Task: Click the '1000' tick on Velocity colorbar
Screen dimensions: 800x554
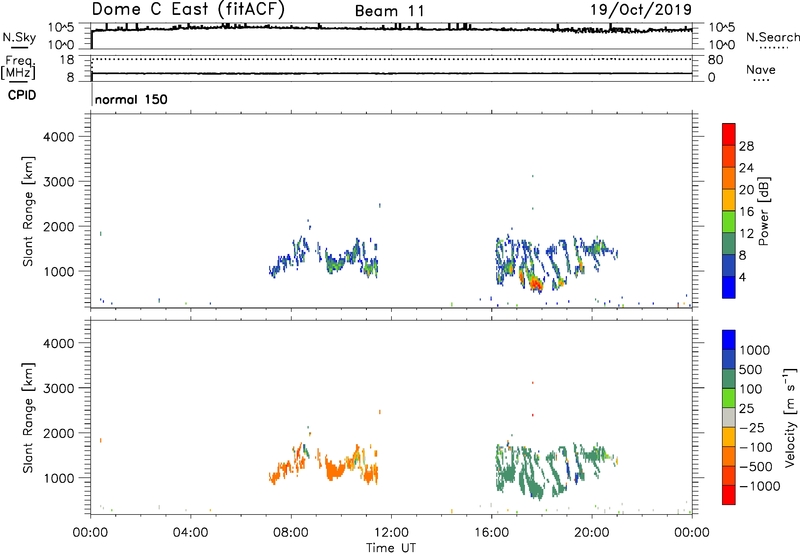Action: pos(755,350)
